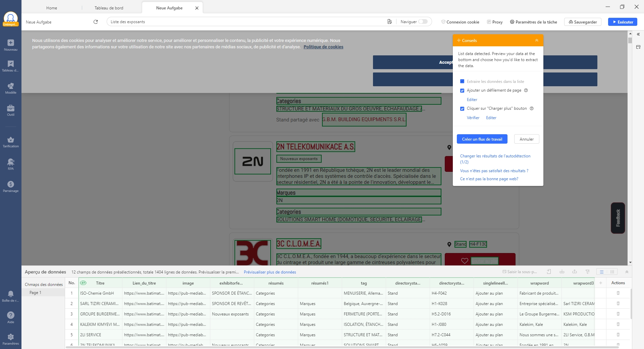This screenshot has height=349, width=644.
Task: Open Politique de cookies link
Action: tap(323, 47)
